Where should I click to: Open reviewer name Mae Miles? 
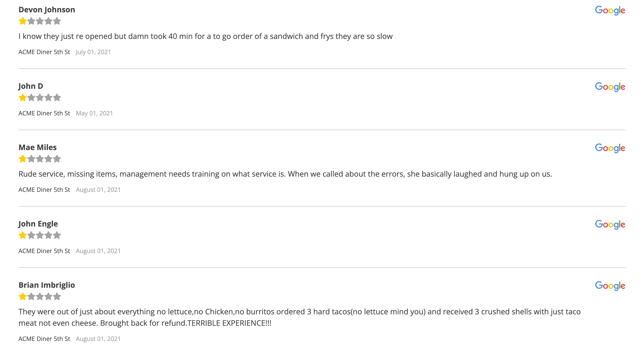pyautogui.click(x=37, y=147)
